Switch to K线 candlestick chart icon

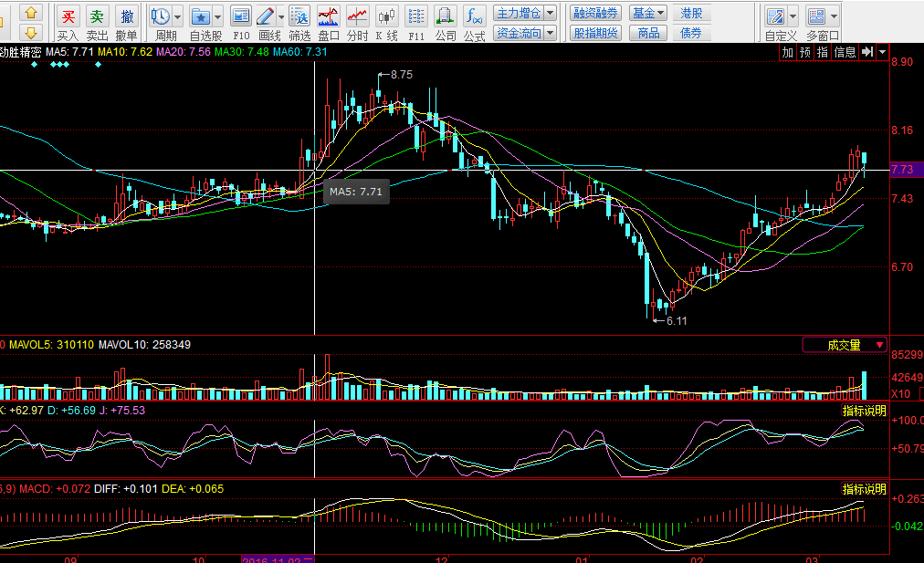point(386,16)
